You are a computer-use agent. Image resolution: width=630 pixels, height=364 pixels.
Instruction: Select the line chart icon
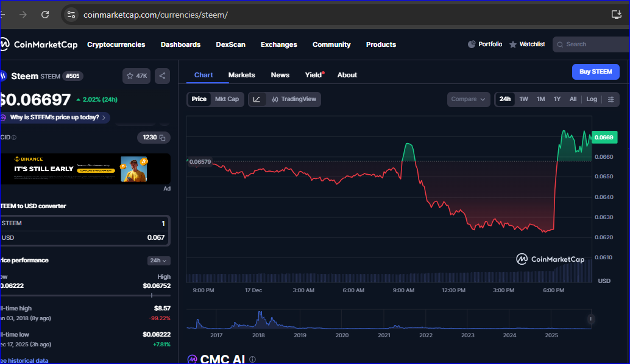[x=257, y=99]
